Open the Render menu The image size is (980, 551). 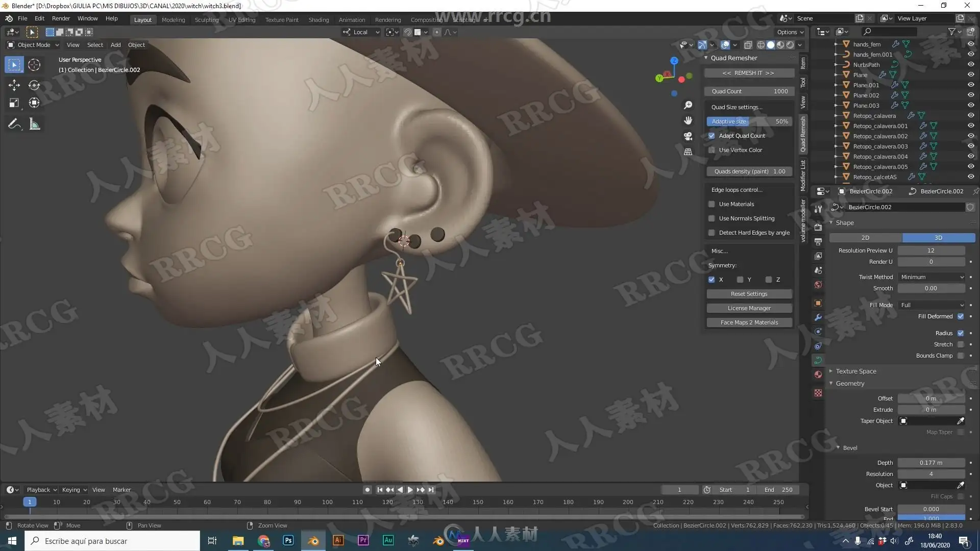click(61, 18)
